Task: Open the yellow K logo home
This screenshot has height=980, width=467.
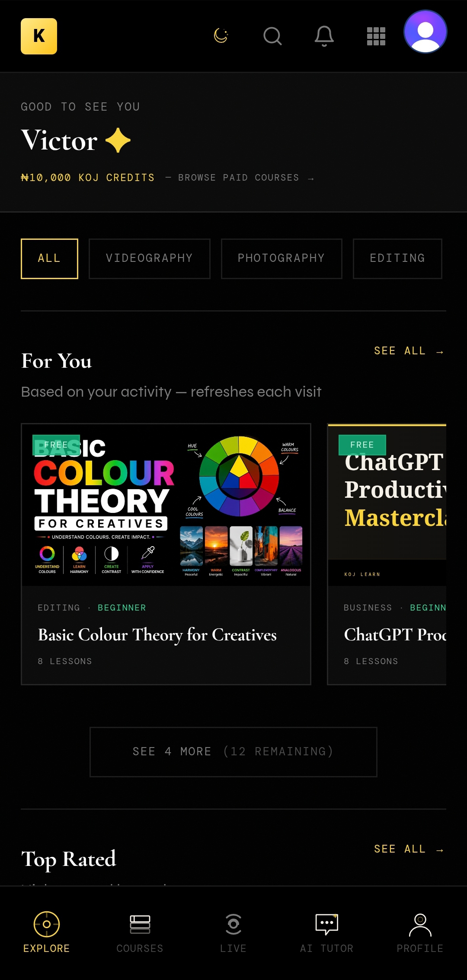Action: pos(39,36)
